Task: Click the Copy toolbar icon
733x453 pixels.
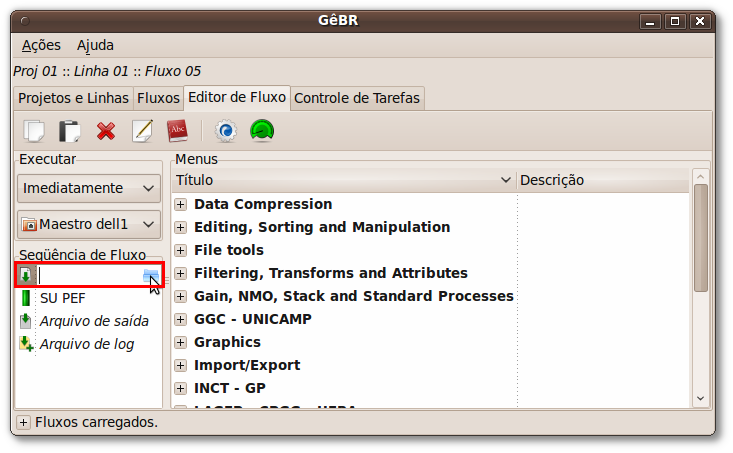Action: click(34, 131)
